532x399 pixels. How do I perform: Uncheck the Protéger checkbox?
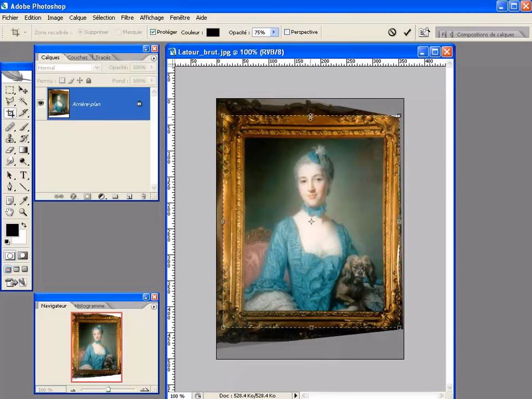pyautogui.click(x=154, y=32)
